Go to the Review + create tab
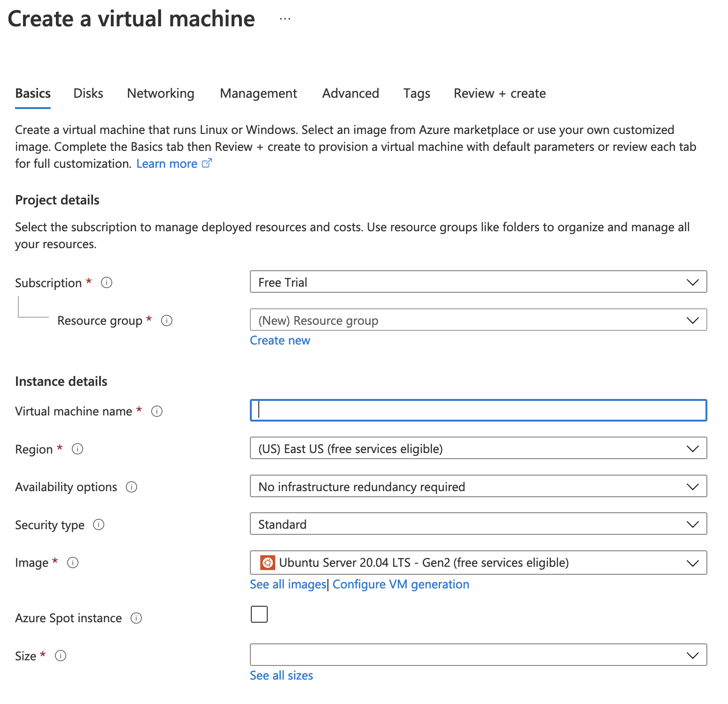The height and width of the screenshot is (704, 728). (500, 94)
